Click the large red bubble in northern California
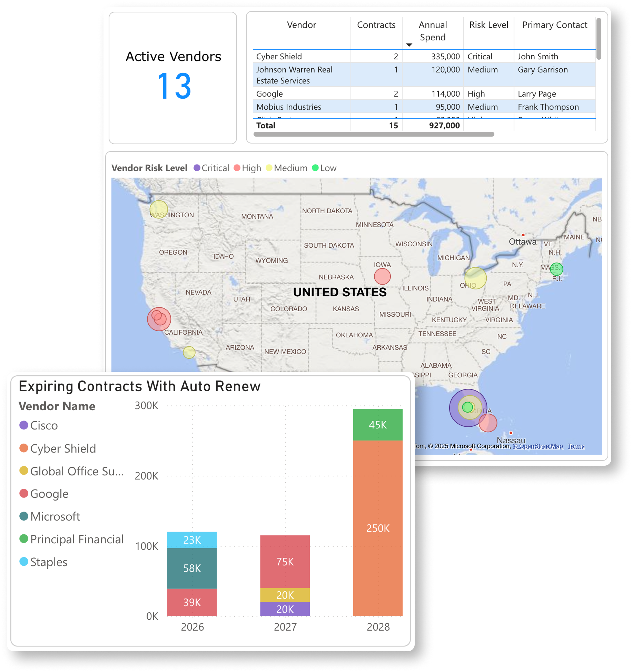 [159, 319]
